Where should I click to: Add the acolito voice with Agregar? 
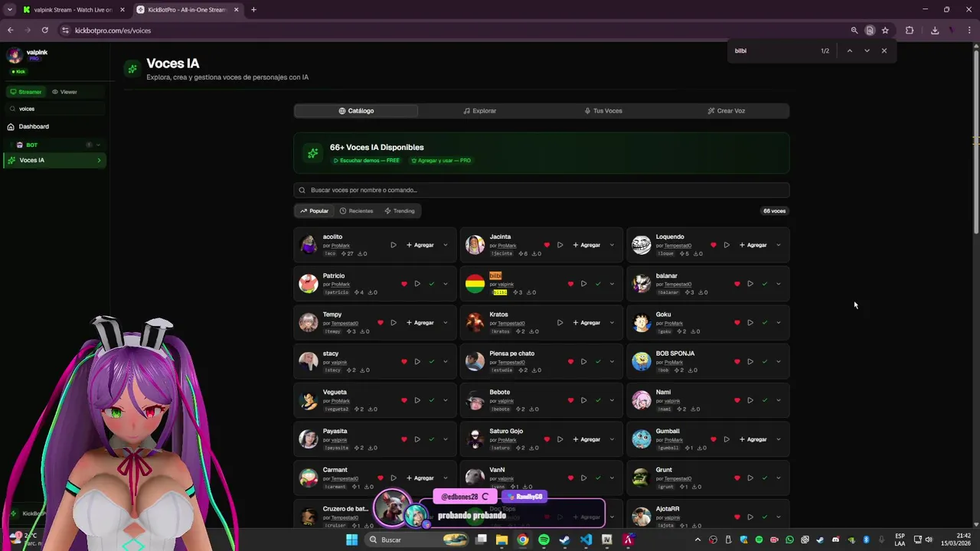[x=420, y=245]
